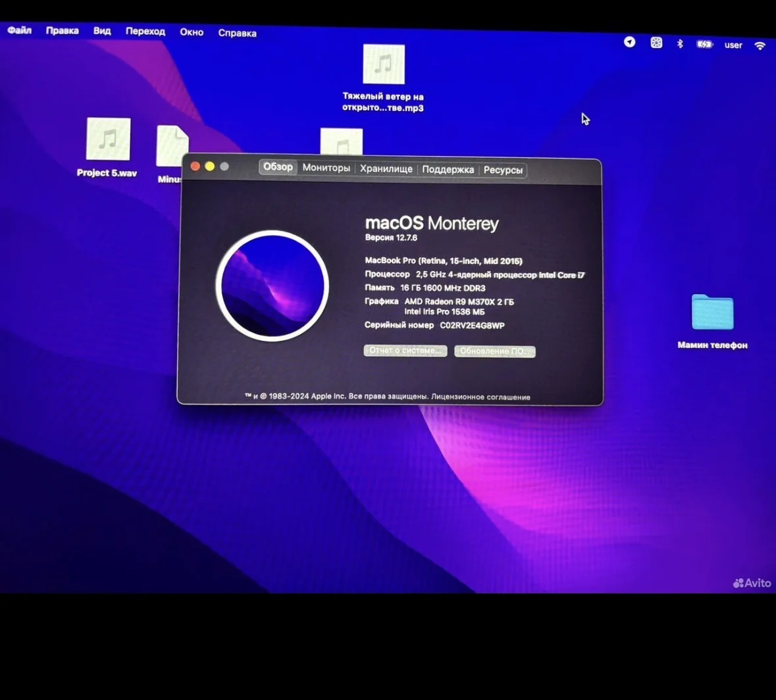Open the Лицензионное соглашение link

click(480, 397)
